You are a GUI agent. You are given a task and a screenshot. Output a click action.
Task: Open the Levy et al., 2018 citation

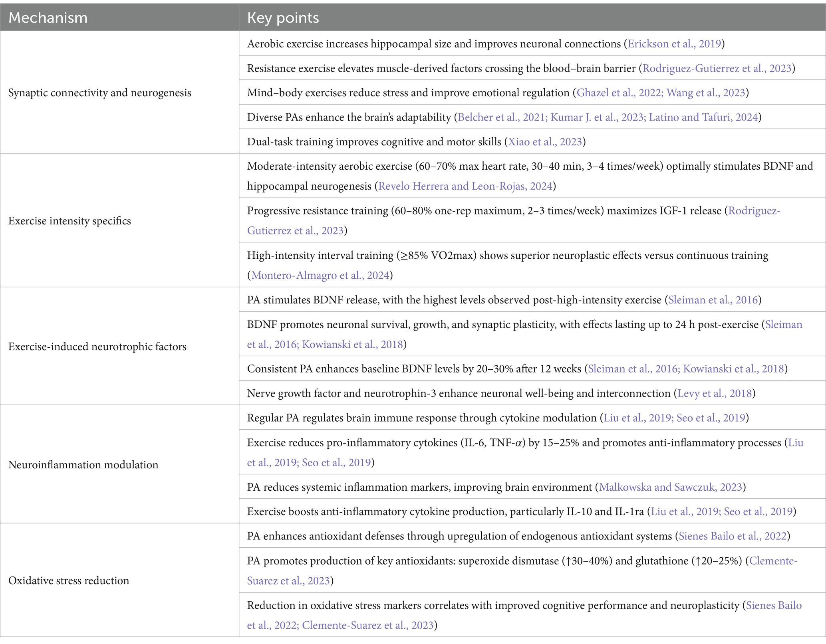(x=715, y=393)
